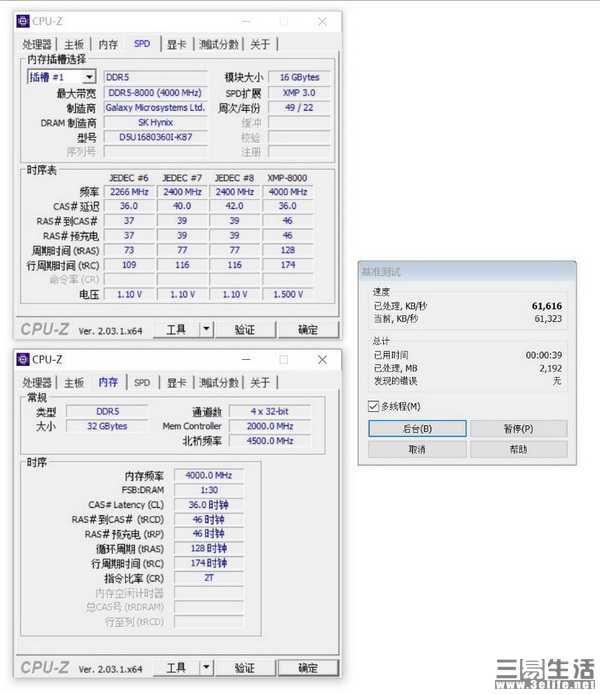Click the CPU-Z app icon in lower window title bar

[23, 359]
